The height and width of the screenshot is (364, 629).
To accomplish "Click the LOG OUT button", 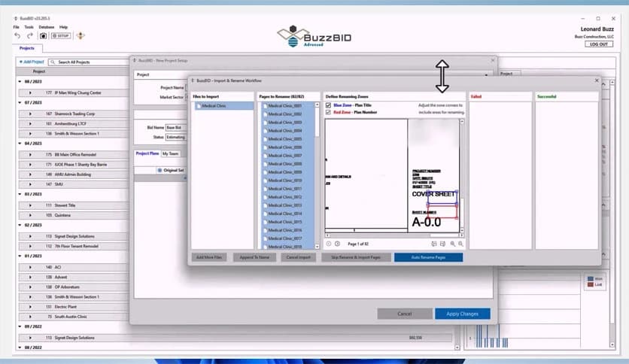I will pos(598,44).
